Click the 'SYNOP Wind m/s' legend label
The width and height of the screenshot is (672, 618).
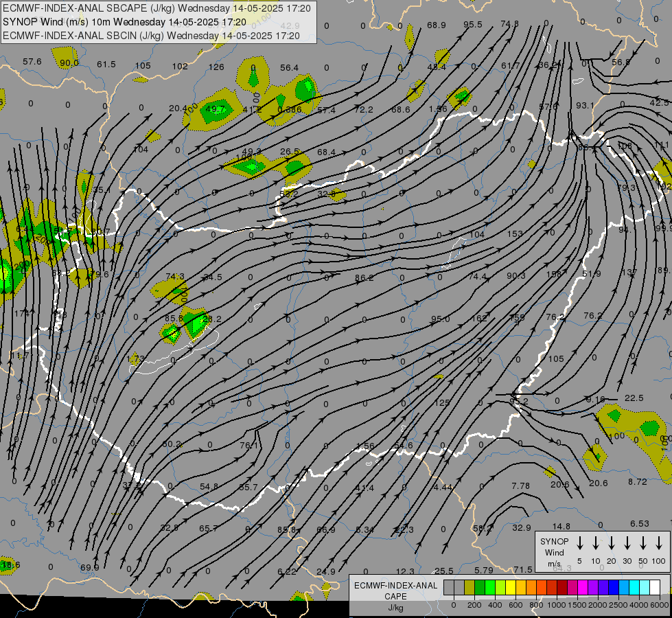(x=554, y=552)
